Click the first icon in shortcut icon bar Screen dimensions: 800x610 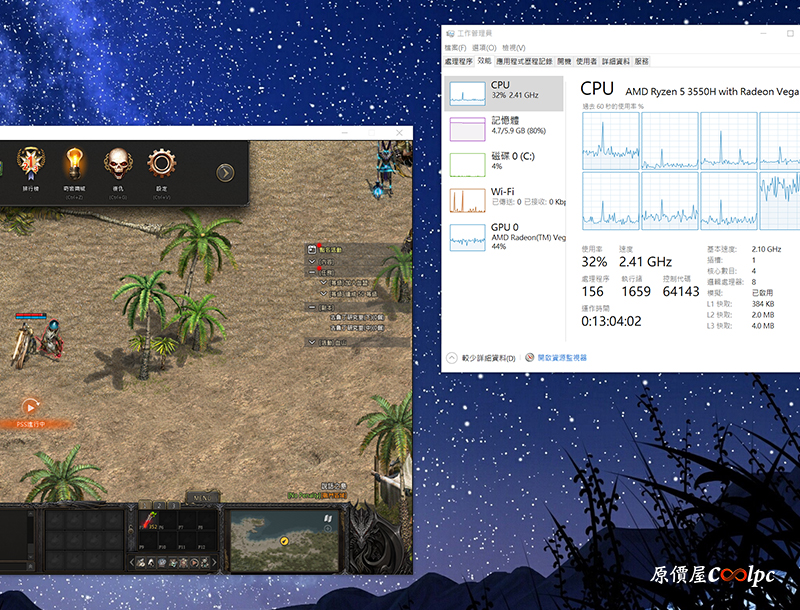[141, 563]
